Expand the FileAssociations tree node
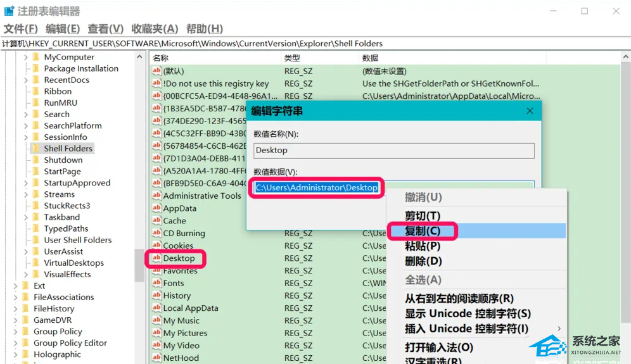The width and height of the screenshot is (631, 364). pos(16,298)
